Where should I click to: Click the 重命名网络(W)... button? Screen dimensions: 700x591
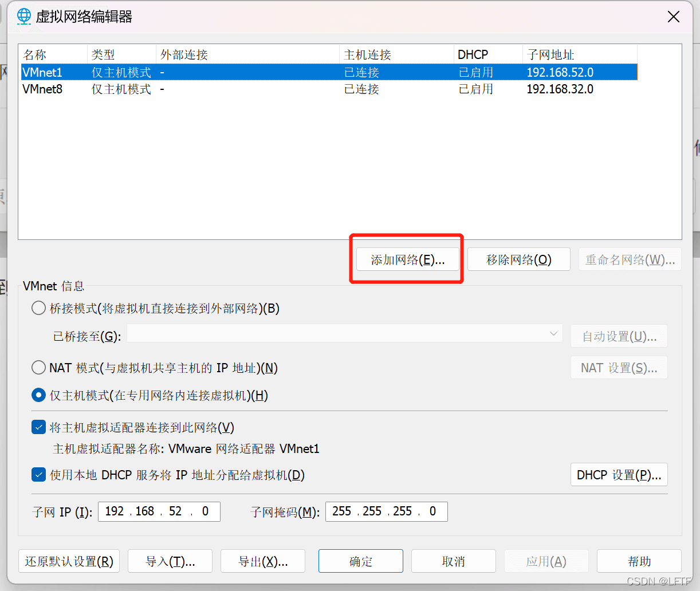(630, 259)
